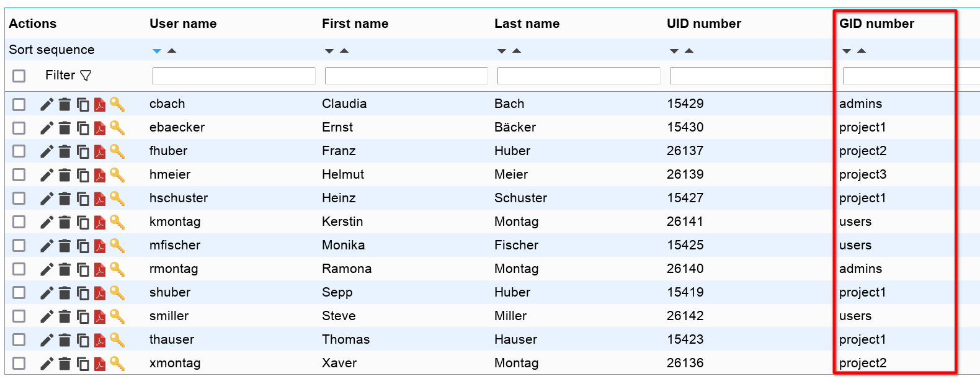Click the GID number column header
Viewport: 980px width, 389px height.
click(876, 24)
